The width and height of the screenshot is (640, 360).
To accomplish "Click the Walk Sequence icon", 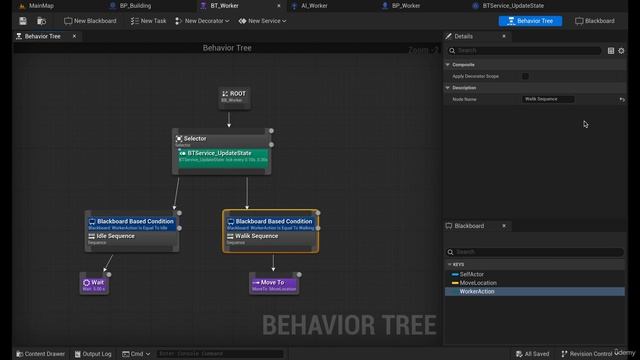I will pos(230,236).
